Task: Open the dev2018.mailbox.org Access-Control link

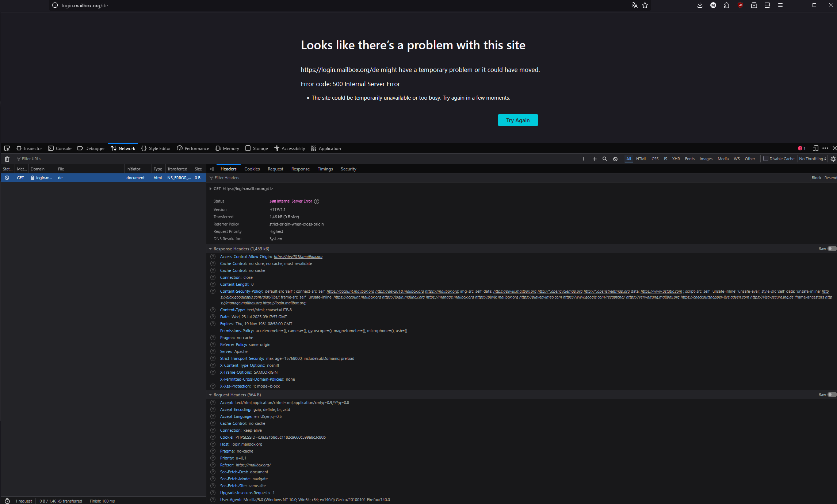Action: coord(298,257)
